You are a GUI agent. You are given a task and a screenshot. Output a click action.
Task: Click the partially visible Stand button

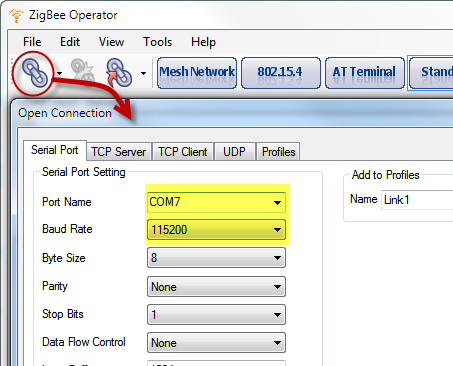tap(431, 73)
